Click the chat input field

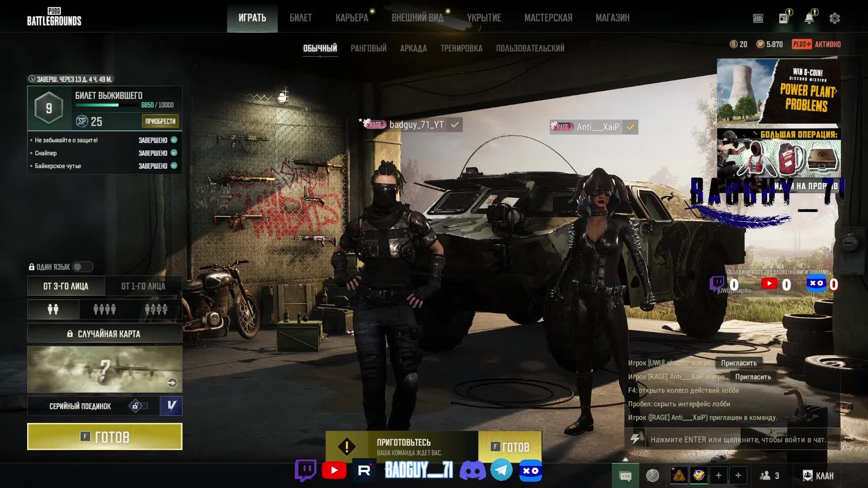[738, 439]
